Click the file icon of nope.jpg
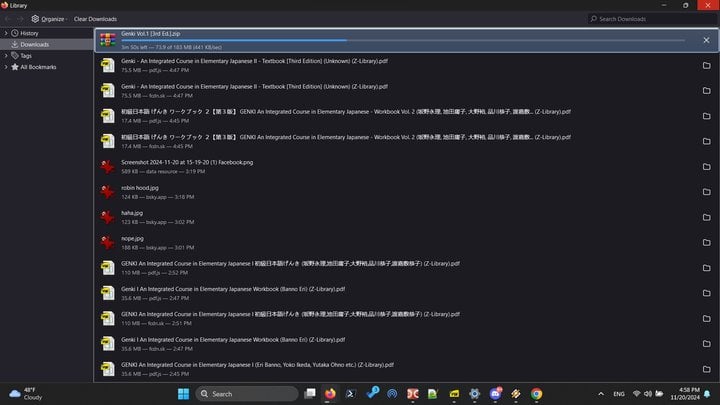720x405 pixels. click(x=108, y=242)
